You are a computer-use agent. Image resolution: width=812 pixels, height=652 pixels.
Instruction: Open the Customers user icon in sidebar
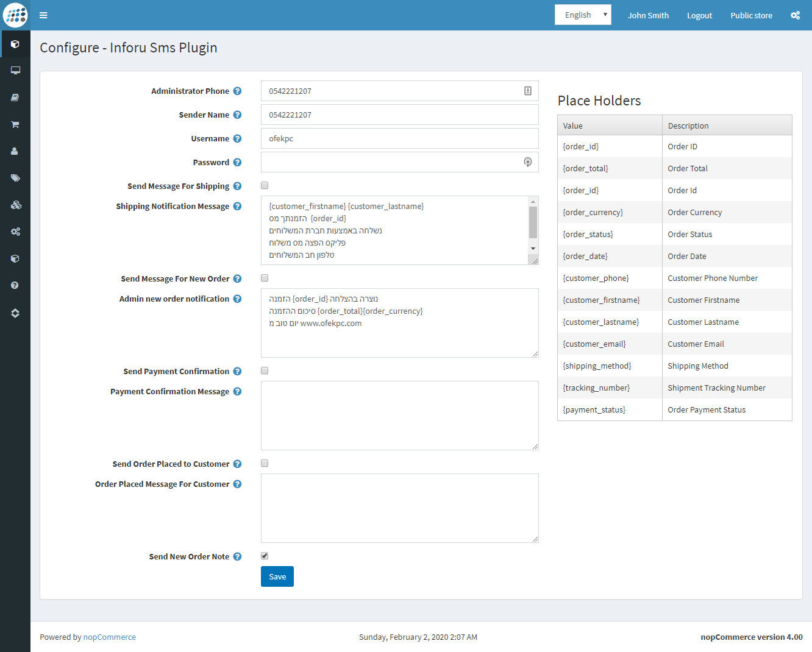(x=15, y=151)
